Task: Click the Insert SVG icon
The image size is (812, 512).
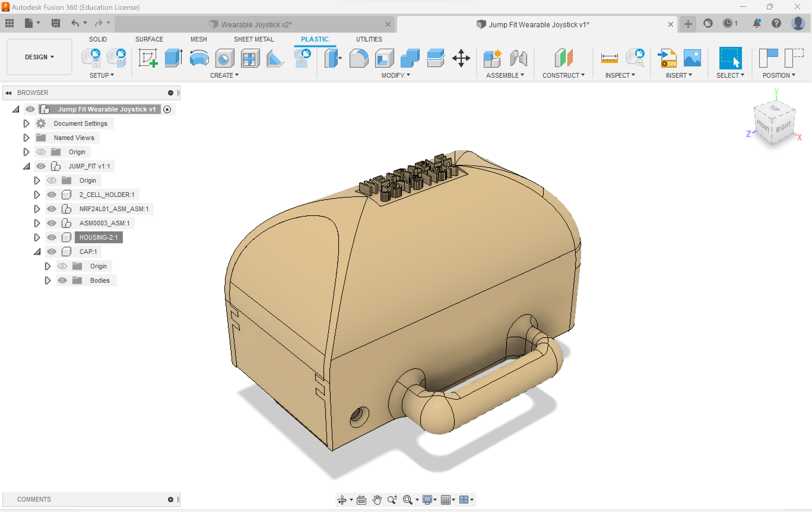Action: point(668,58)
